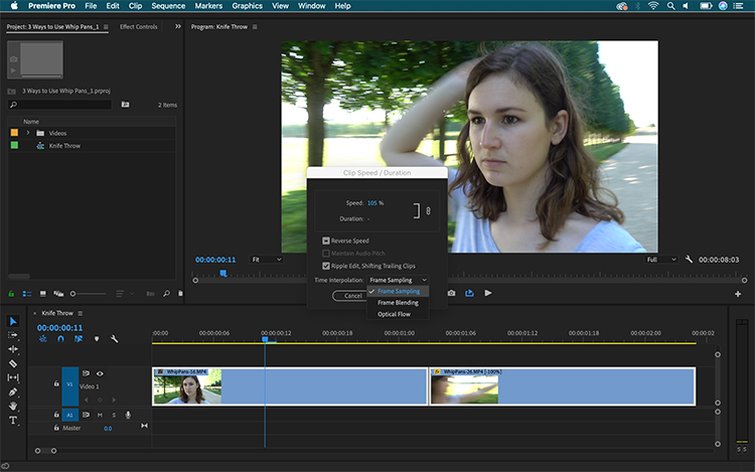Select the Pen tool
Image resolution: width=755 pixels, height=472 pixels.
[x=14, y=392]
